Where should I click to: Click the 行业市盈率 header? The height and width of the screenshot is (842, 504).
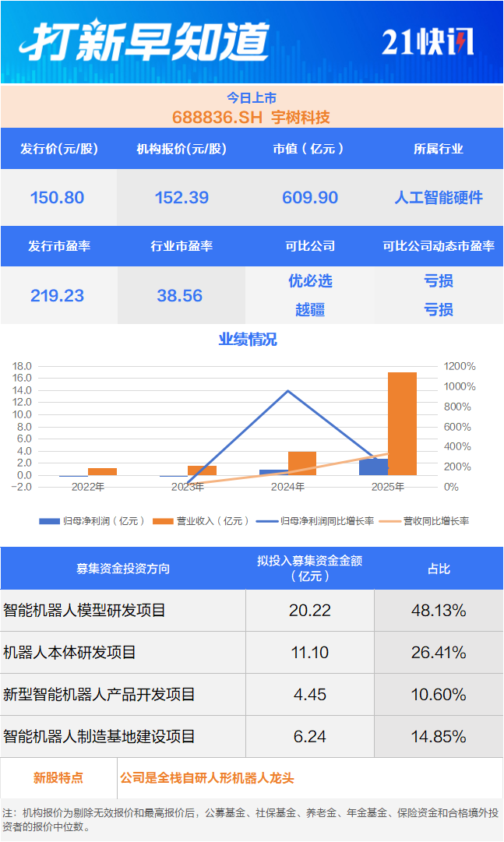point(182,246)
